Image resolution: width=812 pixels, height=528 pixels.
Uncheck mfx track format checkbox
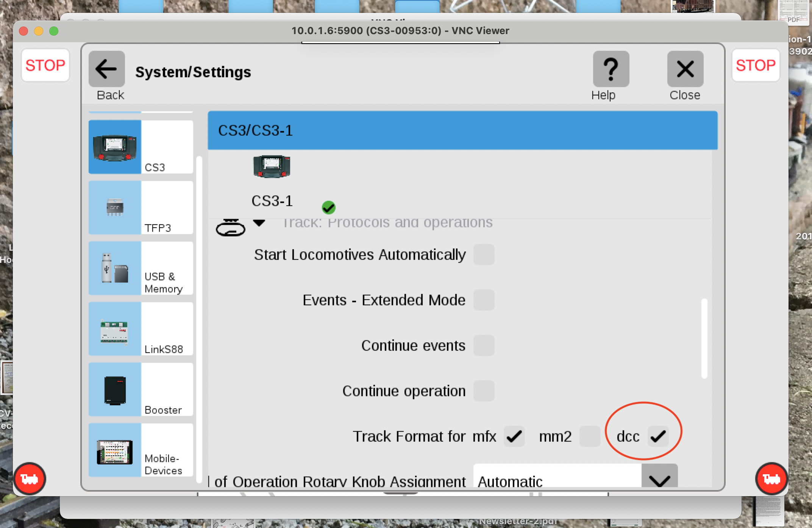514,436
